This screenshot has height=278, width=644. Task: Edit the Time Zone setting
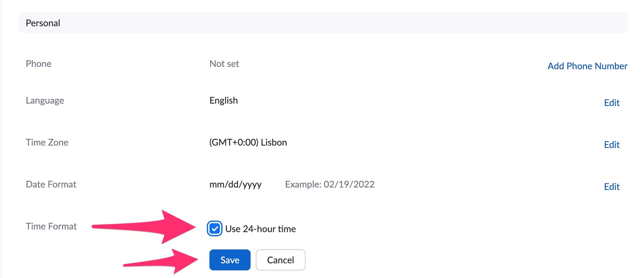click(x=612, y=145)
